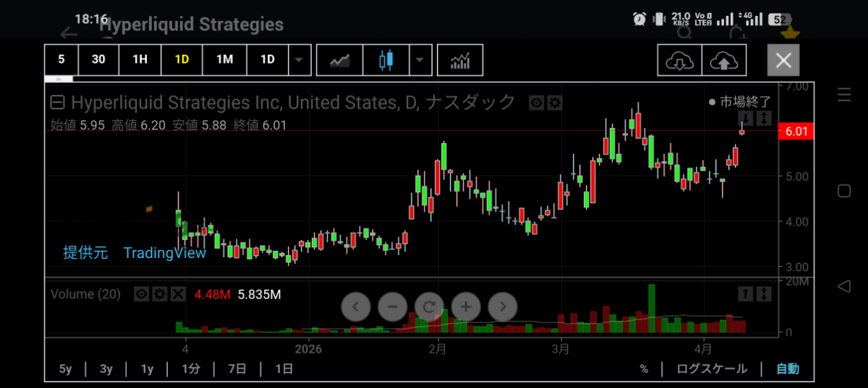The height and width of the screenshot is (388, 868).
Task: Open the TradingView provider link
Action: click(164, 253)
